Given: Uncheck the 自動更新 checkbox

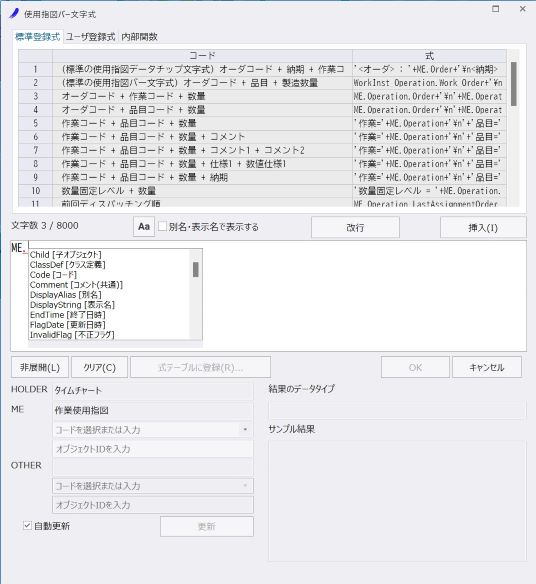Looking at the screenshot, I should click(27, 526).
